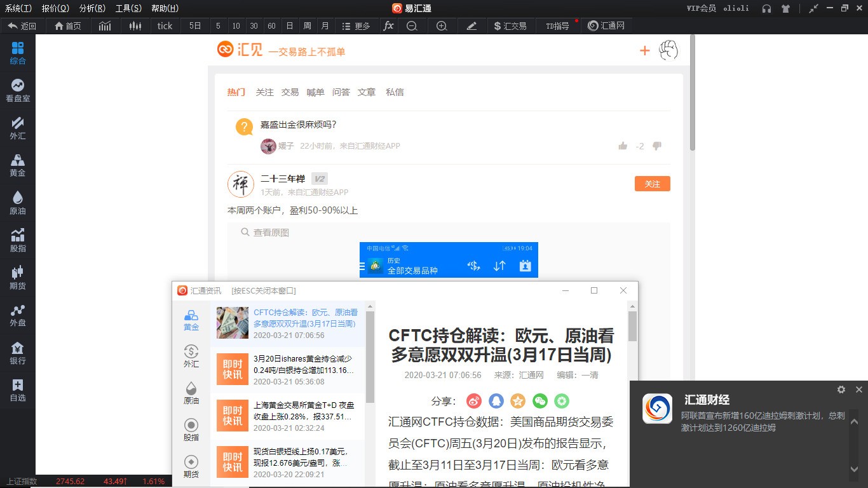
Task: Select 黄金 category in 汇通资讯 window
Action: pos(191,321)
